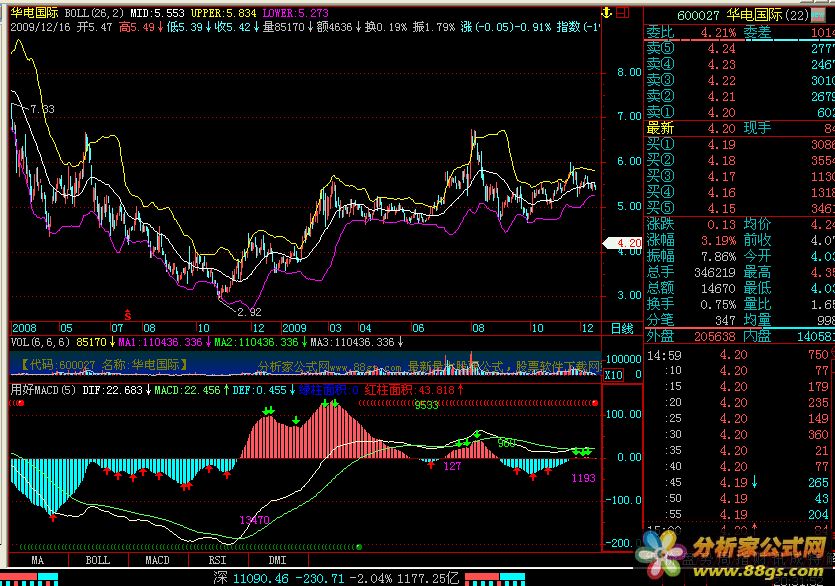This screenshot has width=835, height=586.
Task: Select the 买① row at 4.19
Action: [740, 144]
